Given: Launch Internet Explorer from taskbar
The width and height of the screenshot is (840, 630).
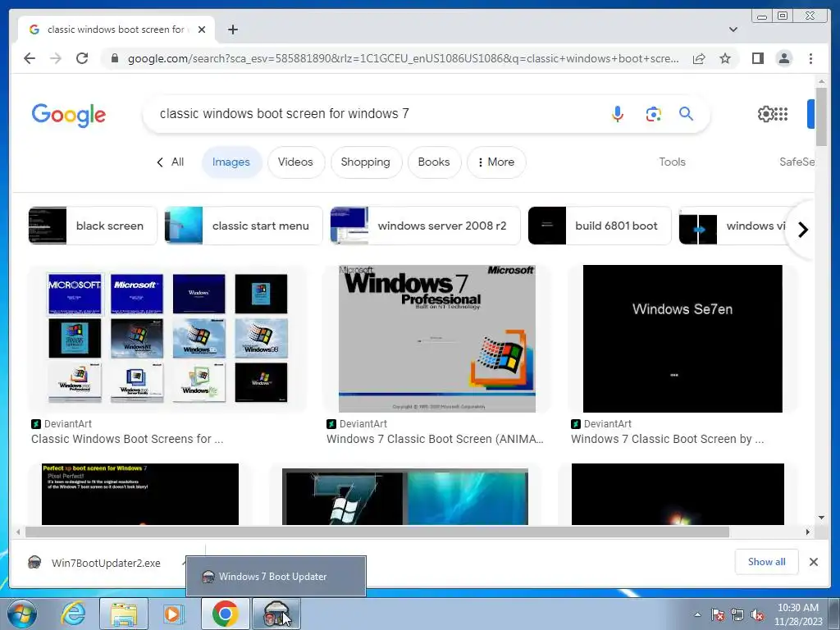Looking at the screenshot, I should [73, 614].
